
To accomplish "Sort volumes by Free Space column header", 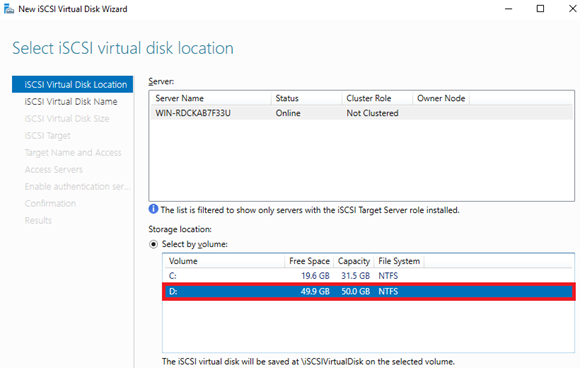I will (x=309, y=261).
